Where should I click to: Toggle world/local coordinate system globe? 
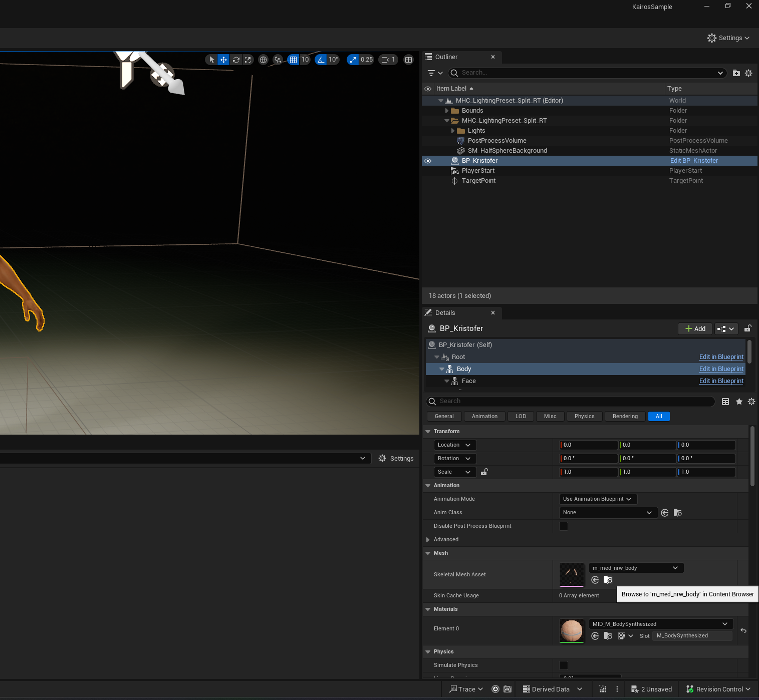pyautogui.click(x=263, y=60)
